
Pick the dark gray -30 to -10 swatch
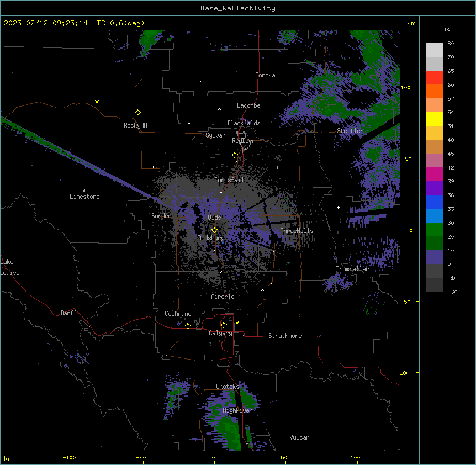tap(434, 285)
